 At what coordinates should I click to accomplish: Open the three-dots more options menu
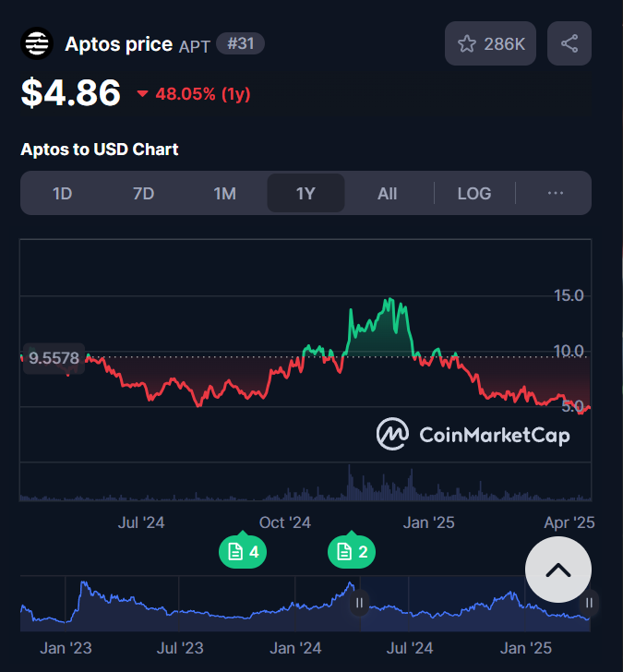pyautogui.click(x=556, y=193)
